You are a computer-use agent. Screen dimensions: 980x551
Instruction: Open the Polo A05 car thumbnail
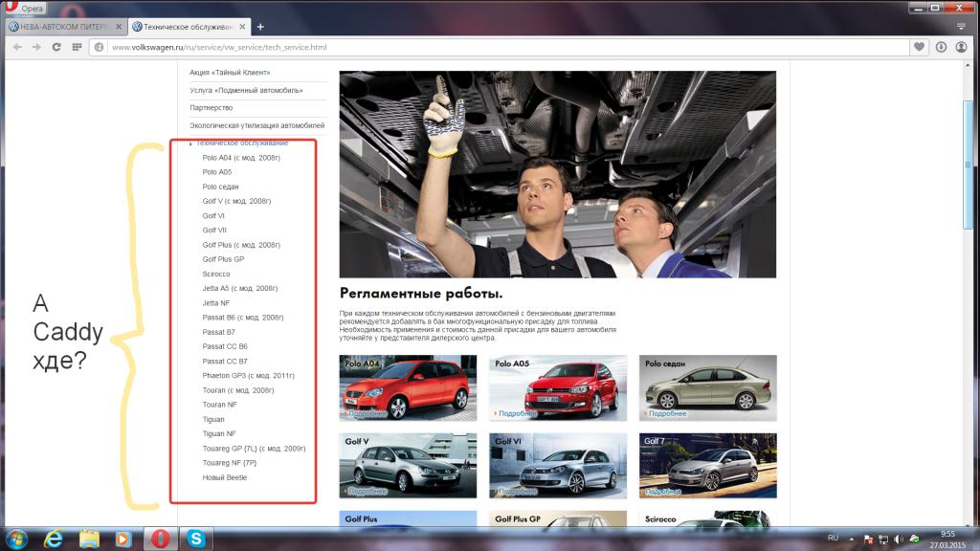click(558, 388)
